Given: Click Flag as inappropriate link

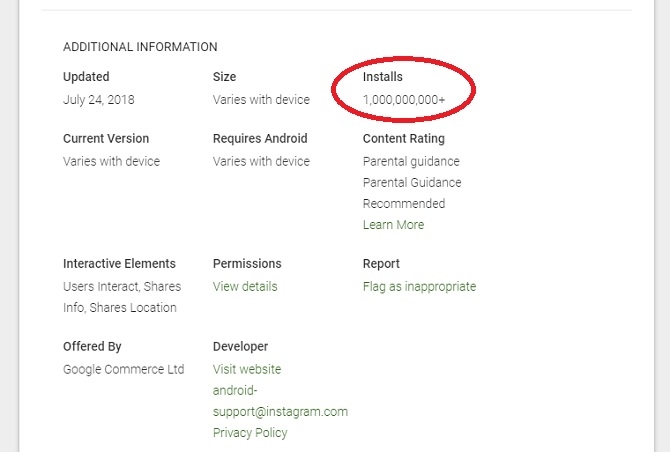Looking at the screenshot, I should point(419,286).
